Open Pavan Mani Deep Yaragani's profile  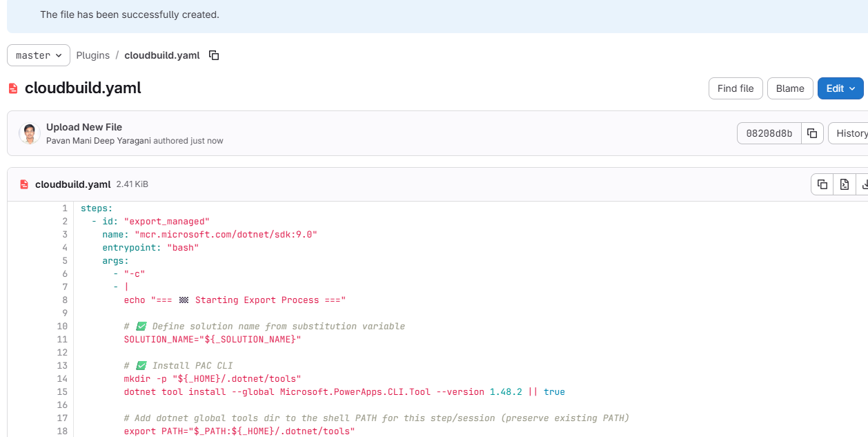pyautogui.click(x=98, y=141)
